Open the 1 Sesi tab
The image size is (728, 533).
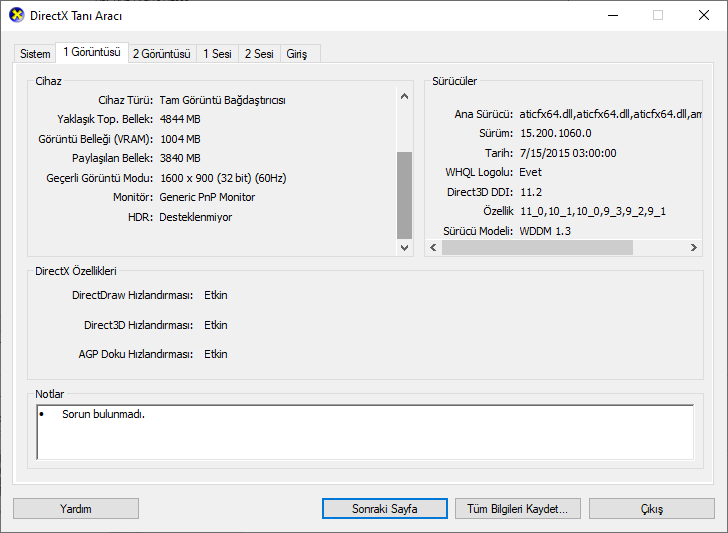(217, 54)
